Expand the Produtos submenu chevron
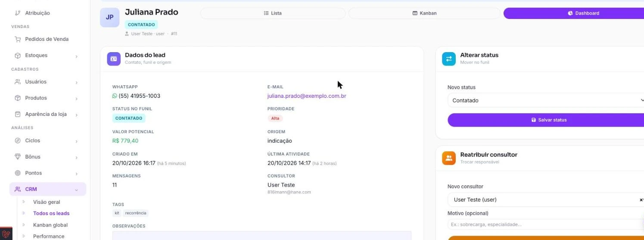Screen dimensions: 644x240 tap(76, 99)
